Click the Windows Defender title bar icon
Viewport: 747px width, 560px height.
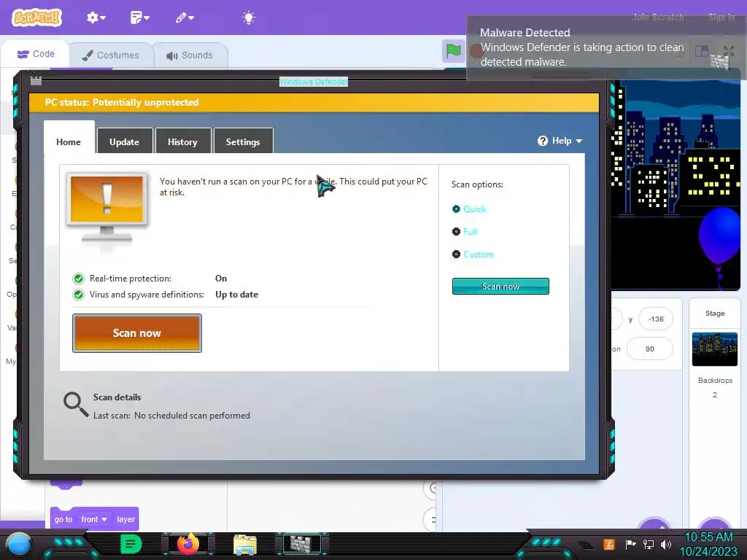pyautogui.click(x=36, y=80)
